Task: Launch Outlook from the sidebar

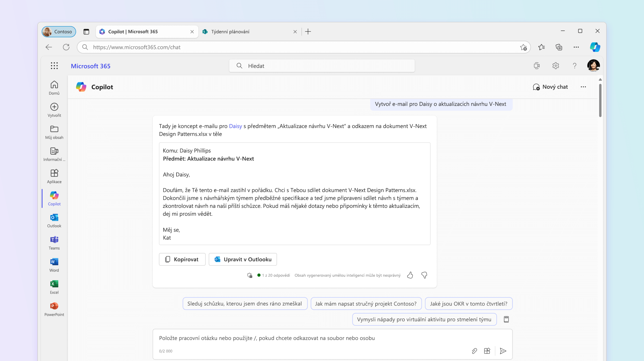Action: click(54, 221)
